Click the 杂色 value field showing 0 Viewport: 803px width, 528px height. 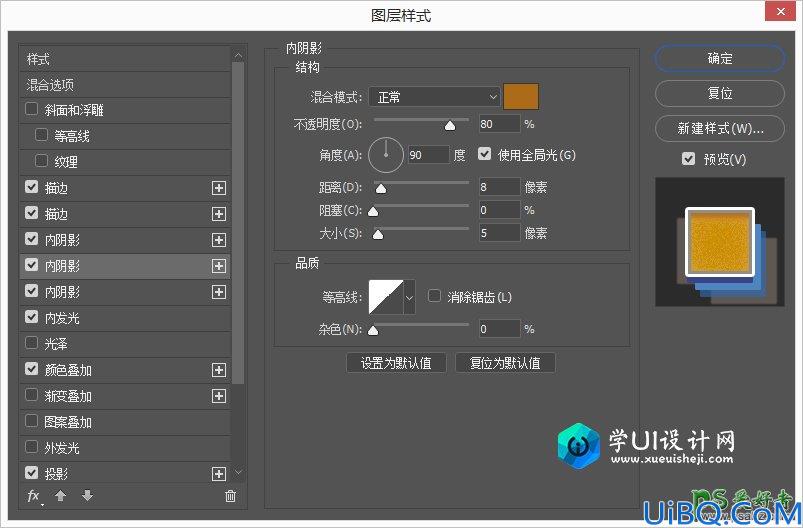coord(499,329)
